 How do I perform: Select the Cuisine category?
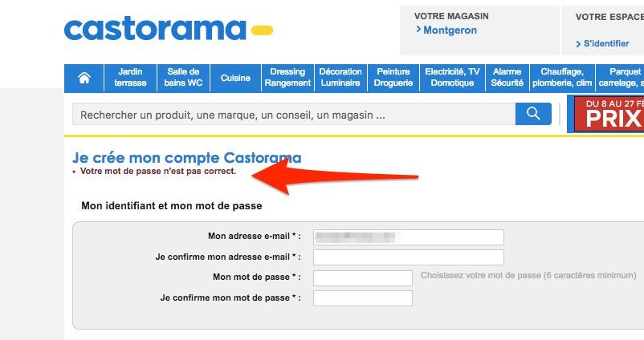pos(235,78)
